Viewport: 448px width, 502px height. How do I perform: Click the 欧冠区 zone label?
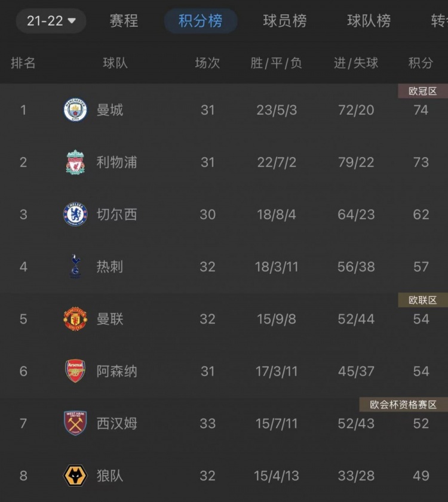(x=423, y=91)
